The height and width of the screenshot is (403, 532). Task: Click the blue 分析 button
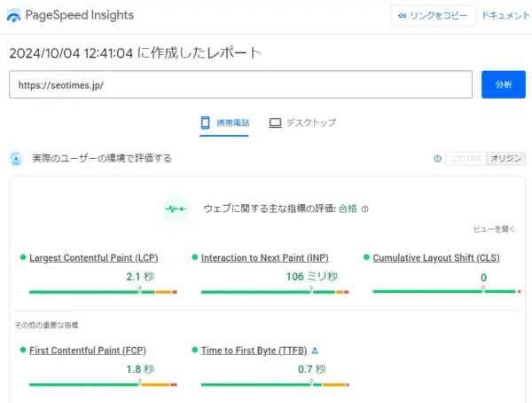(504, 84)
